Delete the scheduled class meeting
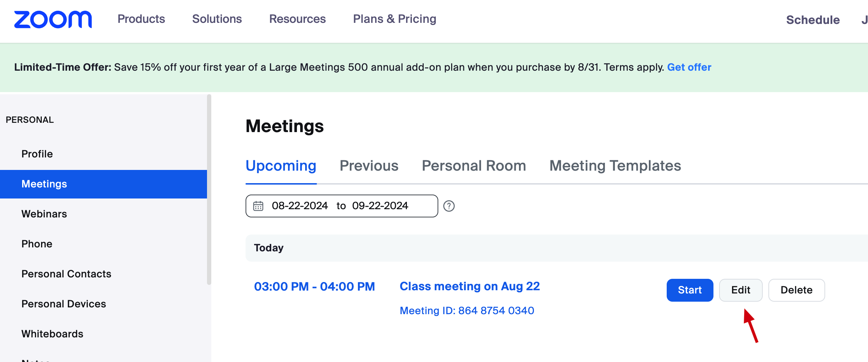Viewport: 868px width, 362px height. tap(797, 290)
